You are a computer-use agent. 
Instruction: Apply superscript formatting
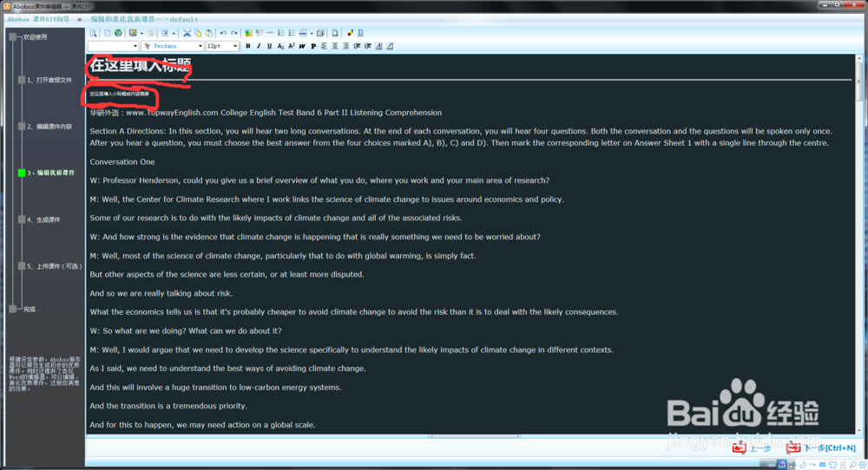click(x=291, y=47)
